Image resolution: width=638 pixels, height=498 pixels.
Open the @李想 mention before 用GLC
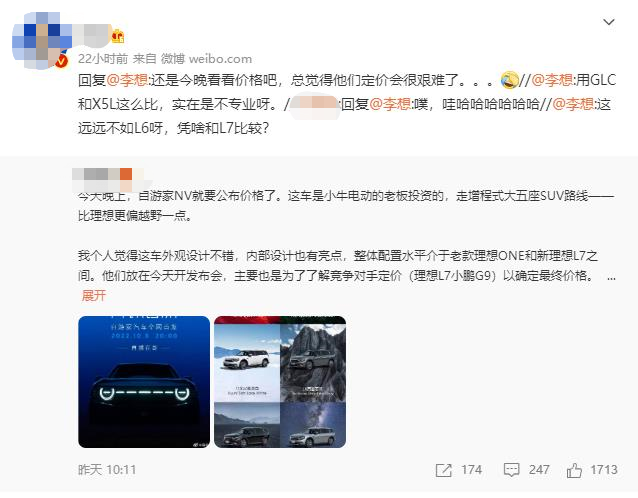553,80
